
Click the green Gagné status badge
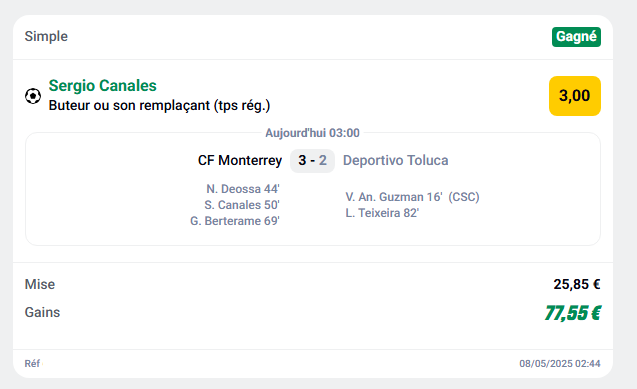pyautogui.click(x=576, y=37)
